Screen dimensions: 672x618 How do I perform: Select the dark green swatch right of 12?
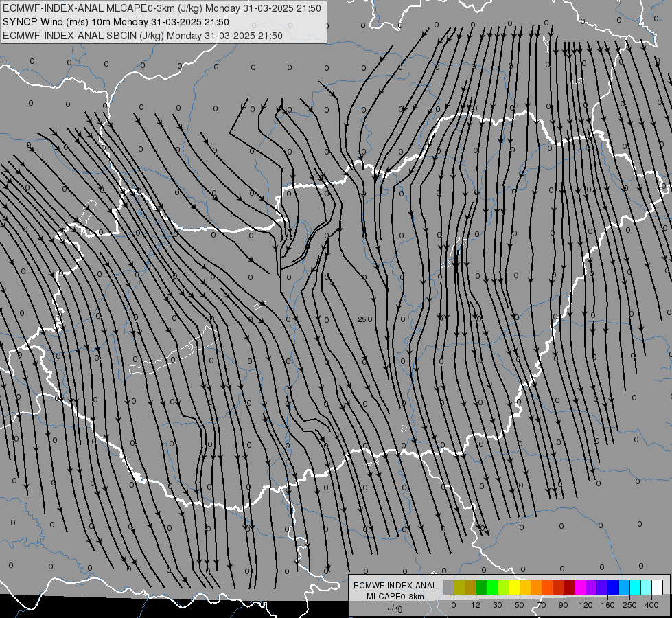[x=481, y=587]
